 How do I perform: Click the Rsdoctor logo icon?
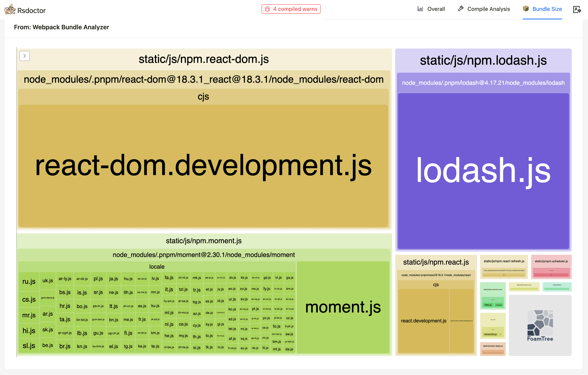[10, 9]
